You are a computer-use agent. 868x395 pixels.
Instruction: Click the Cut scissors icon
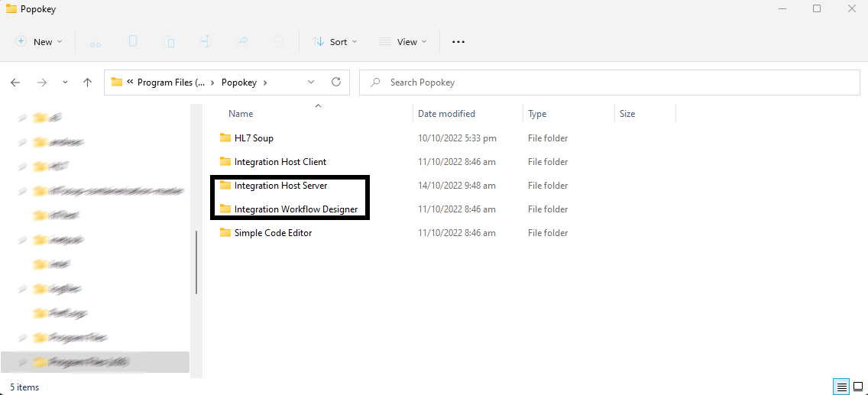point(96,41)
